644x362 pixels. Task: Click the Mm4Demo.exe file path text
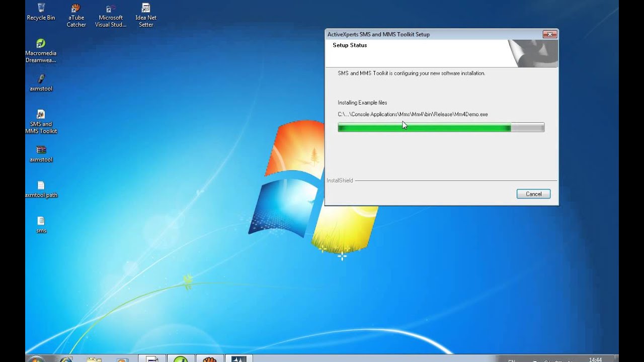tap(413, 114)
